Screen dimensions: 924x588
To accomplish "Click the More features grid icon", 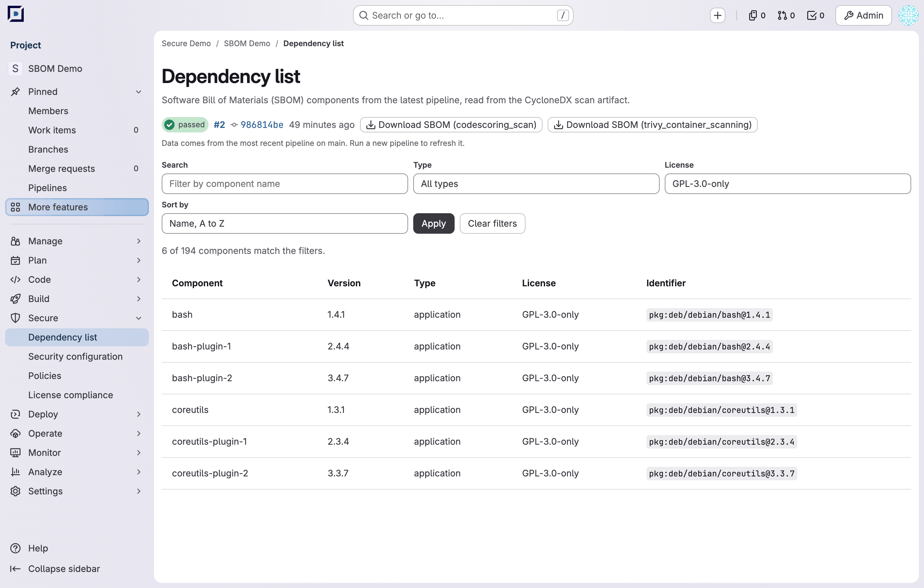I will click(x=15, y=207).
